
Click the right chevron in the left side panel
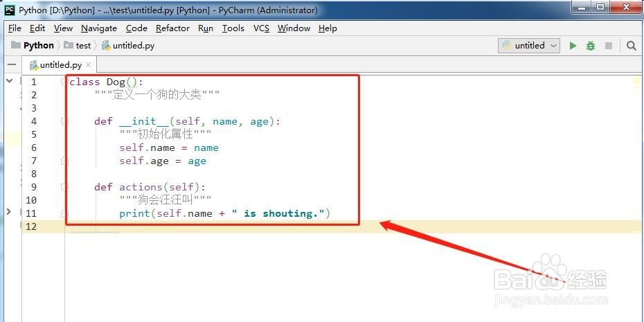pyautogui.click(x=8, y=211)
